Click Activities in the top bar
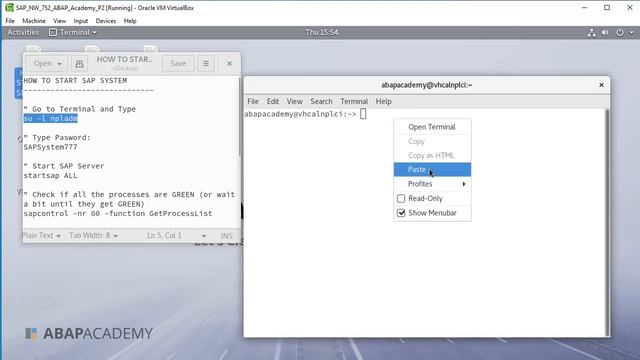Screen dimensions: 640x360 23,32
